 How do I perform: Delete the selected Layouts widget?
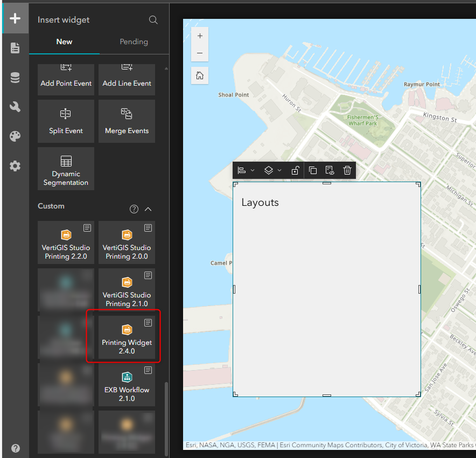[347, 170]
